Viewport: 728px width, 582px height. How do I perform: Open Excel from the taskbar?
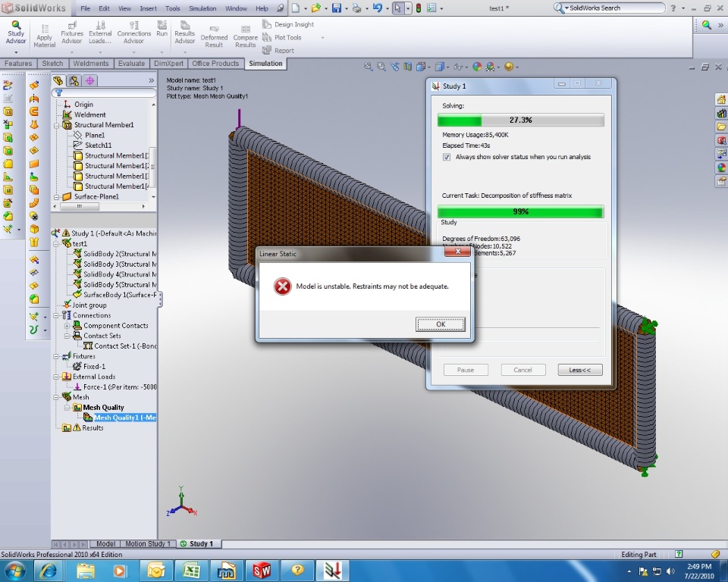(191, 571)
